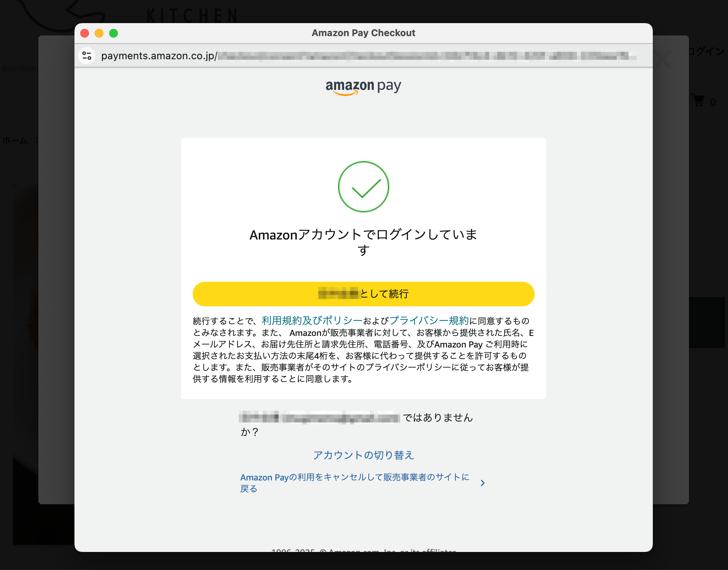728x570 pixels.
Task: Click the ログイン link in background page
Action: [707, 51]
